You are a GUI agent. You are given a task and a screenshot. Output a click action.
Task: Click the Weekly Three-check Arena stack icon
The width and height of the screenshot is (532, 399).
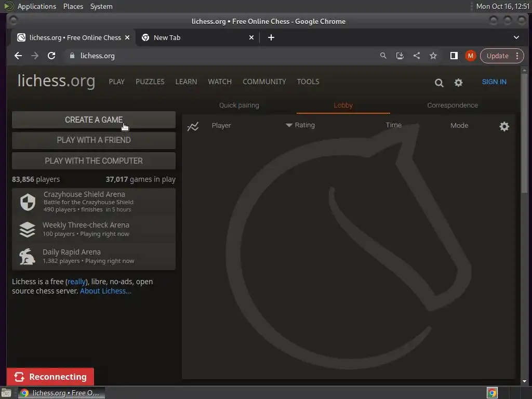tap(27, 230)
